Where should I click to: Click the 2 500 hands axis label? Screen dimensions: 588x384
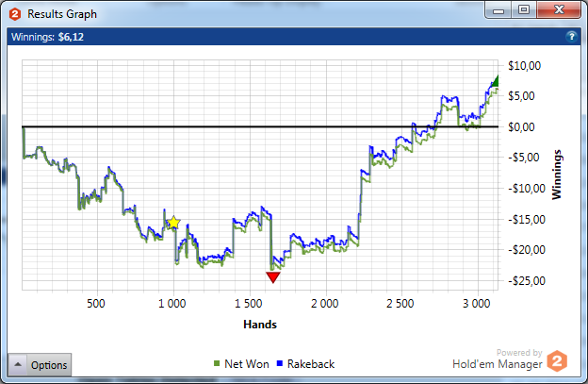coord(400,303)
